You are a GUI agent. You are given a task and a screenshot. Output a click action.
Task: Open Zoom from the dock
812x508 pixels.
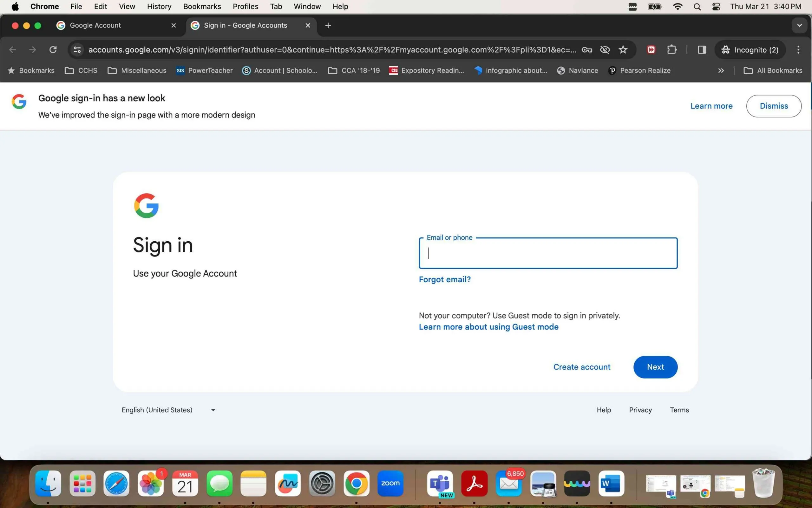pos(390,484)
